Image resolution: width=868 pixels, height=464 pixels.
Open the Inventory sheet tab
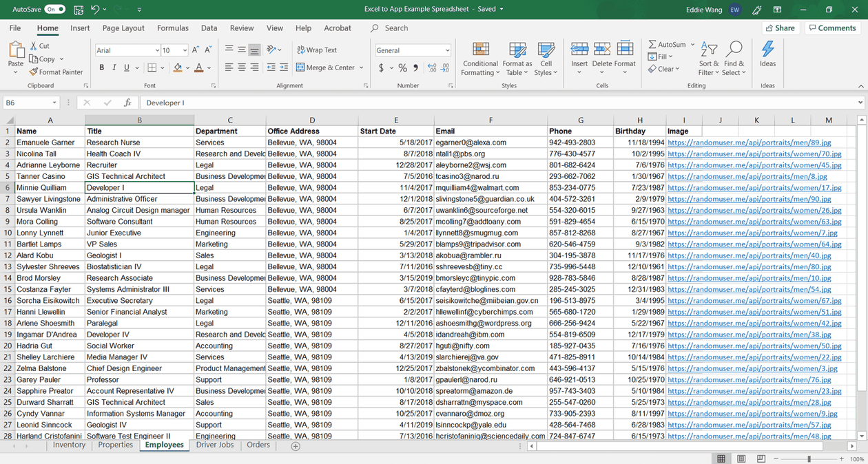click(69, 445)
